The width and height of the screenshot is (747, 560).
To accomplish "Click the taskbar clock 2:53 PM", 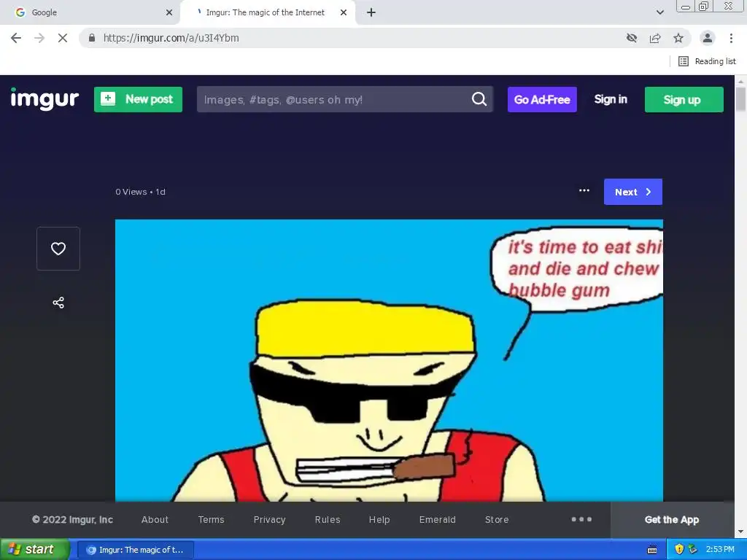I will (720, 549).
